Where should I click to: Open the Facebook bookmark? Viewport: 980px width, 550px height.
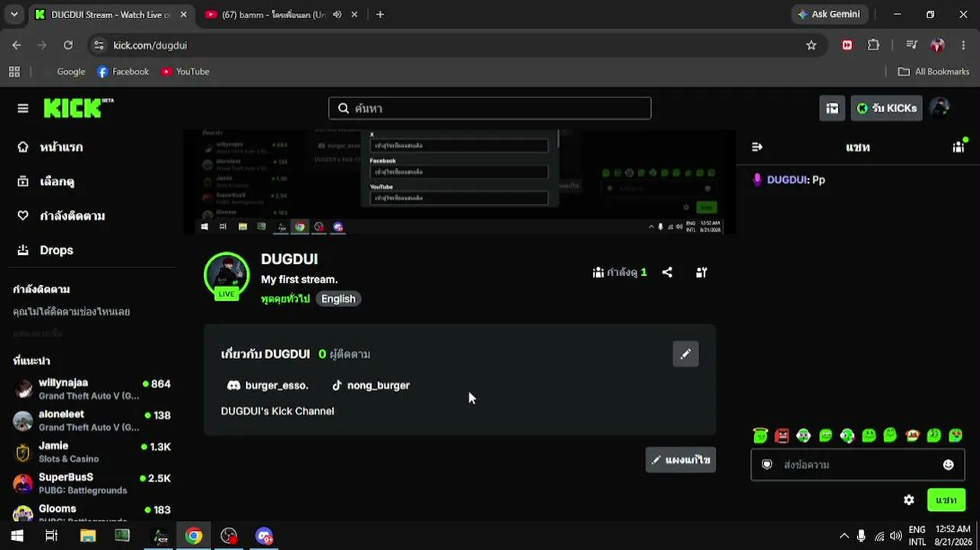(x=123, y=72)
